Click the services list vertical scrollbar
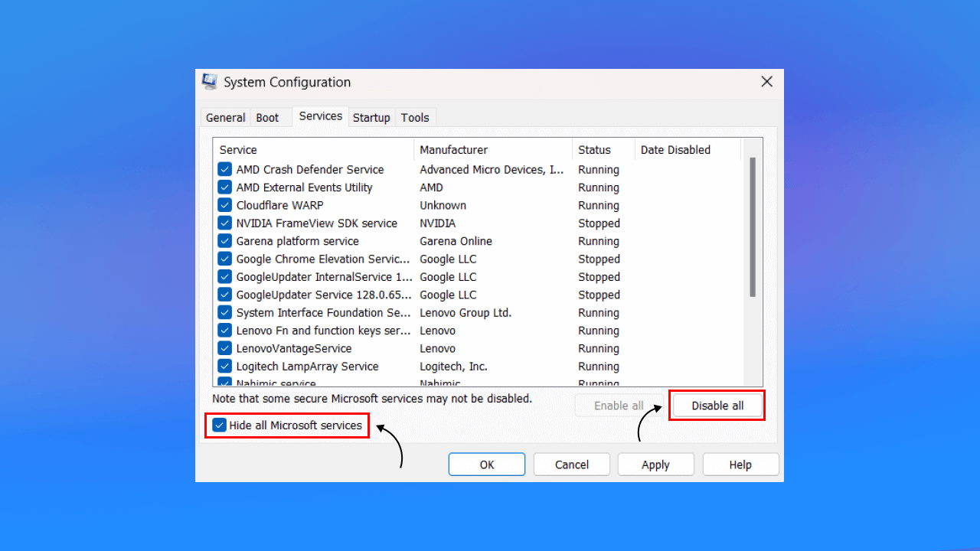 [753, 227]
